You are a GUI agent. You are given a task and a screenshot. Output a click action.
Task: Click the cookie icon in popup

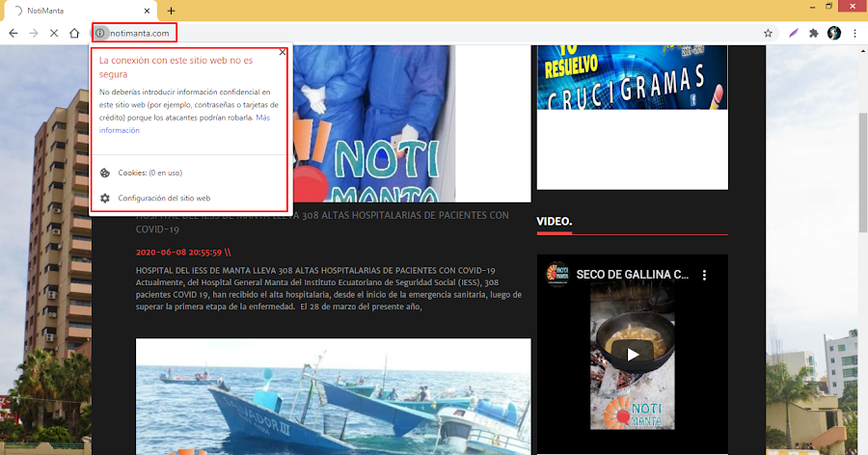point(104,173)
